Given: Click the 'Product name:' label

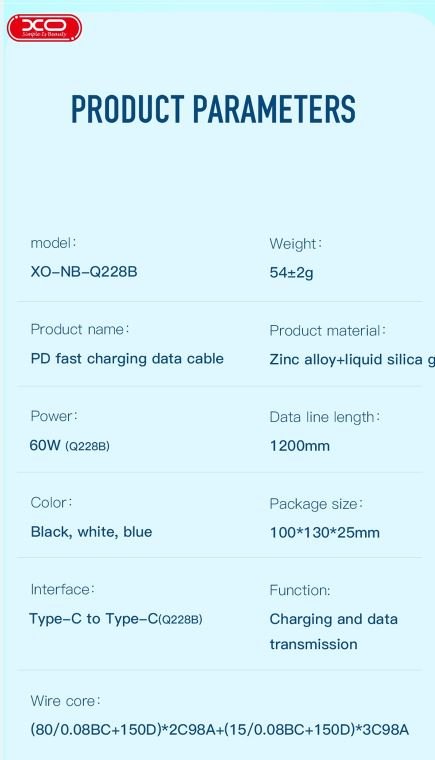Looking at the screenshot, I should point(80,330).
